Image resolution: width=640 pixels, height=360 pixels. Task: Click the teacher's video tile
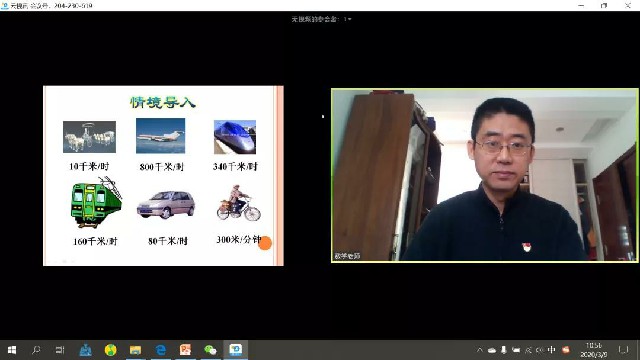[x=485, y=176]
